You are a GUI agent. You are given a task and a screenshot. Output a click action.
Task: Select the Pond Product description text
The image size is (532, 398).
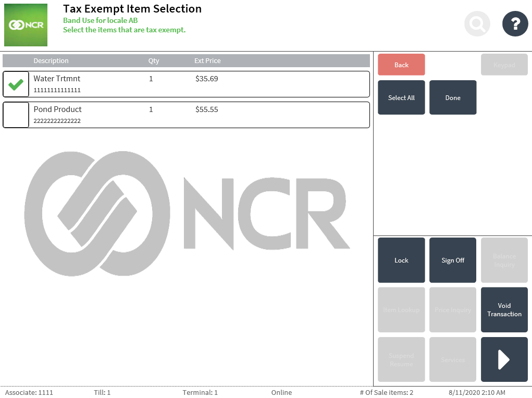click(x=57, y=109)
